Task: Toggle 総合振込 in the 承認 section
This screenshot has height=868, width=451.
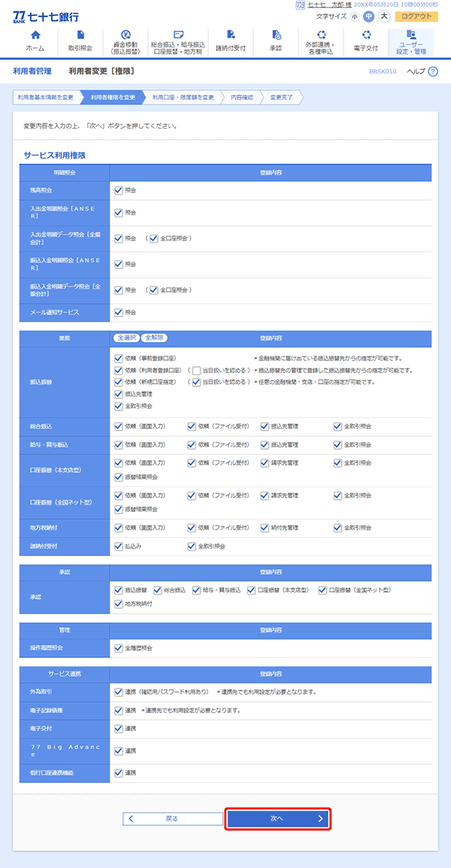Action: coord(158,590)
